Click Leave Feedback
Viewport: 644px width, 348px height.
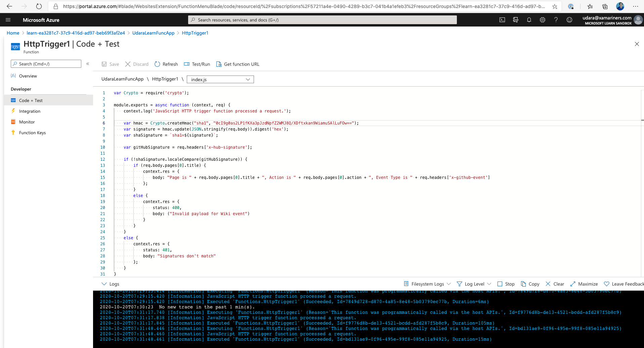(624, 284)
